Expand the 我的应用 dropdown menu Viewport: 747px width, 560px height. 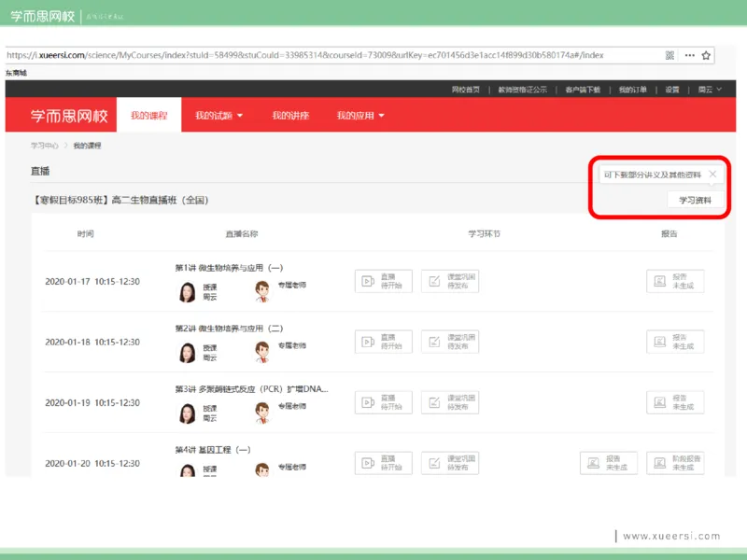(360, 115)
